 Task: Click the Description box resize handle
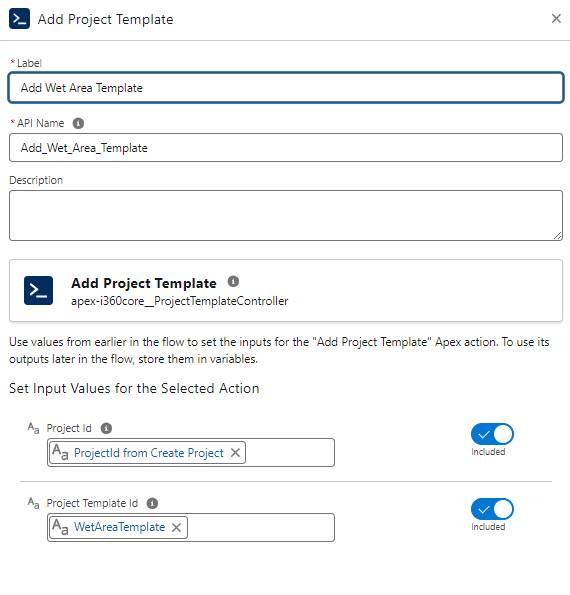(557, 236)
